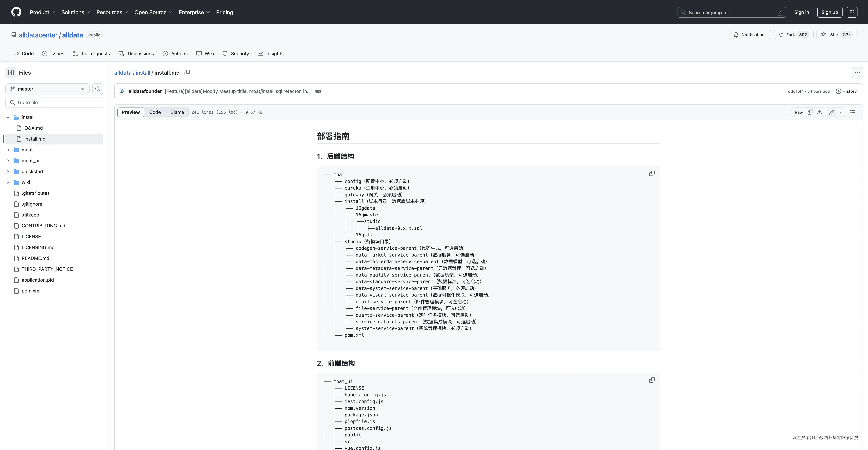Open commit dddd1bf4 link
The height and width of the screenshot is (450, 868).
click(x=796, y=91)
